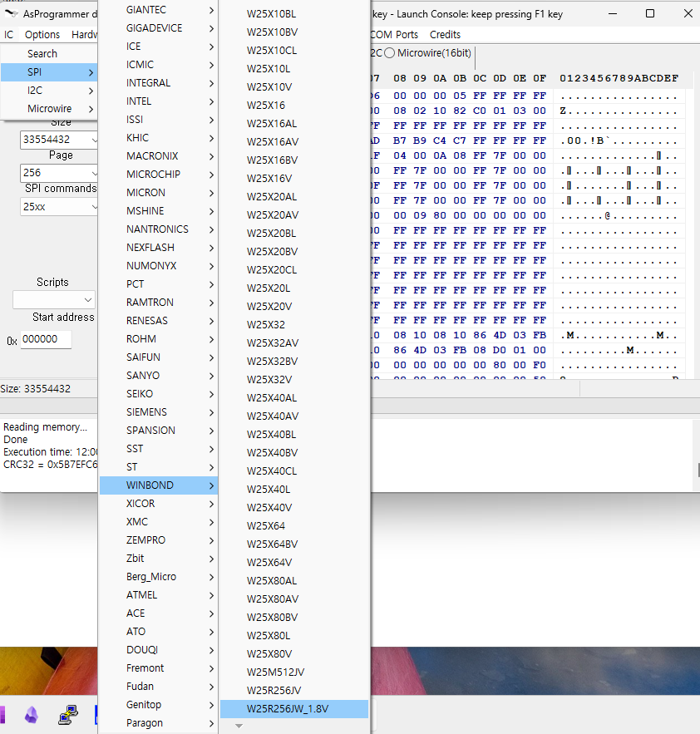
Task: Expand the ATMEL manufacturer submenu
Action: tap(159, 594)
